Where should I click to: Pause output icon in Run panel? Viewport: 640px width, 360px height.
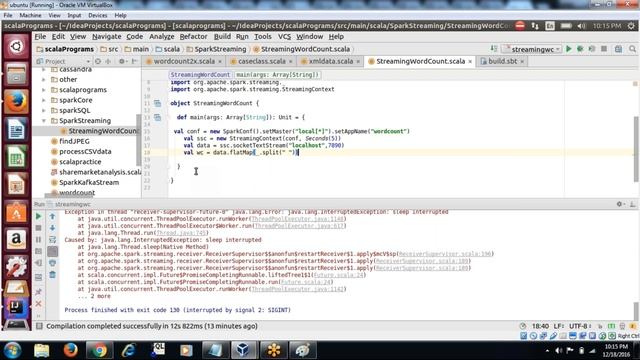click(x=38, y=240)
